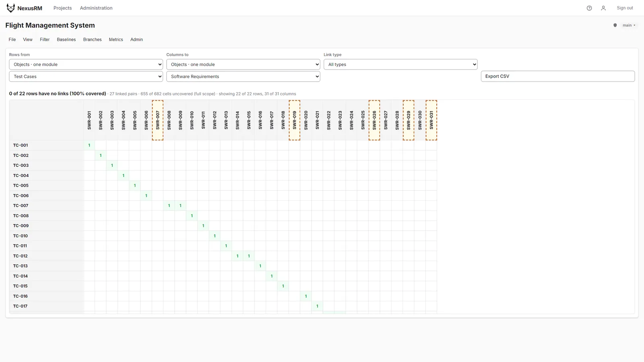644x362 pixels.
Task: Select the SWR-031 column header
Action: coord(431,120)
